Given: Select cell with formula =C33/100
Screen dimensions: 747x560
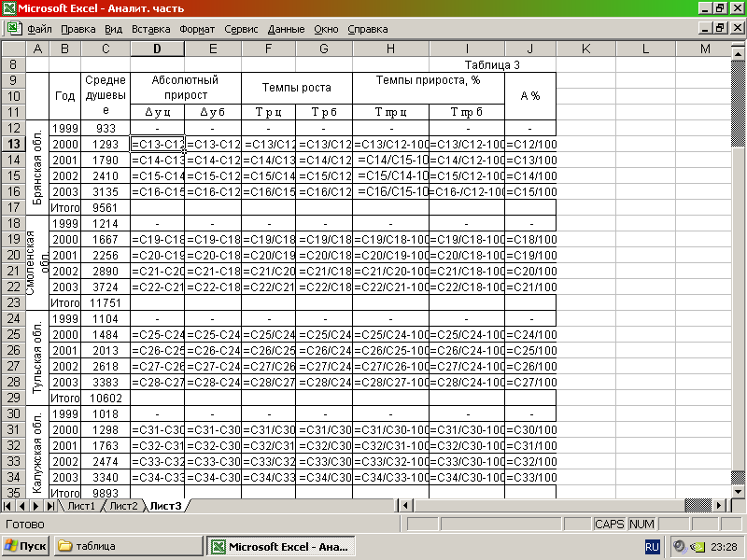Looking at the screenshot, I should (x=530, y=478).
